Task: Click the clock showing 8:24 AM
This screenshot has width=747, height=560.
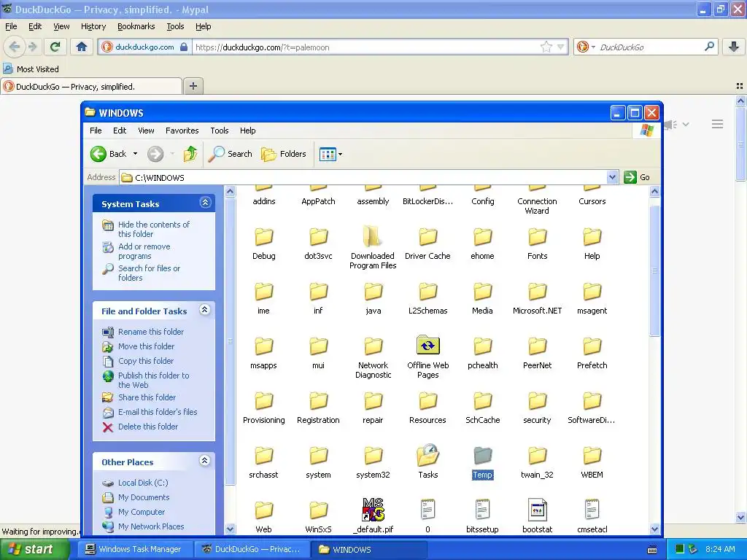Action: tap(720, 550)
